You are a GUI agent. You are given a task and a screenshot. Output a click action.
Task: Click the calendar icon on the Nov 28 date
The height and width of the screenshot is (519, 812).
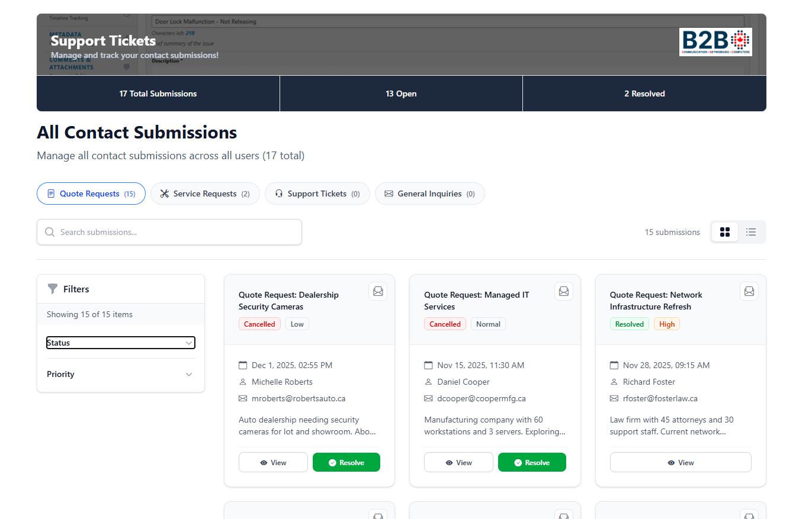pyautogui.click(x=614, y=365)
